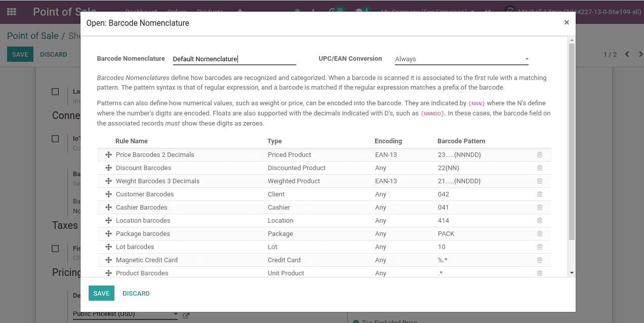Screen dimensions: 644x323
Task: Discard changes in the dialog footer
Action: [x=136, y=294]
